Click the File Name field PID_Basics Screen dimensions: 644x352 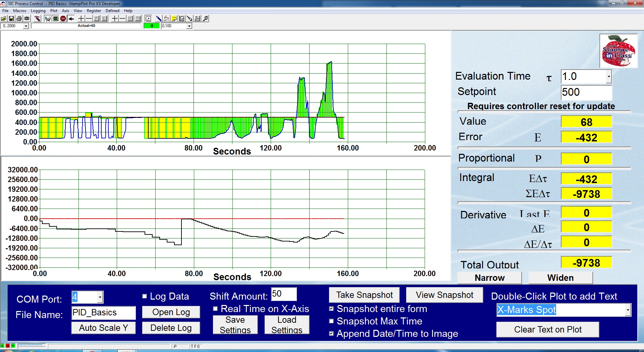[x=104, y=312]
